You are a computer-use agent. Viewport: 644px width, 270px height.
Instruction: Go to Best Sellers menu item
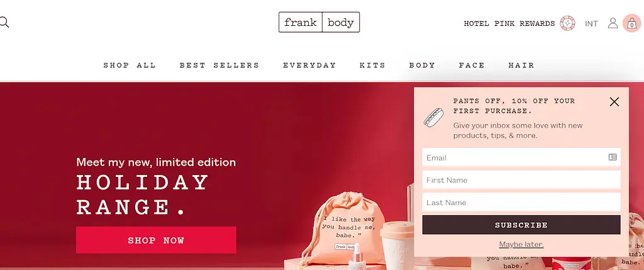pyautogui.click(x=219, y=65)
